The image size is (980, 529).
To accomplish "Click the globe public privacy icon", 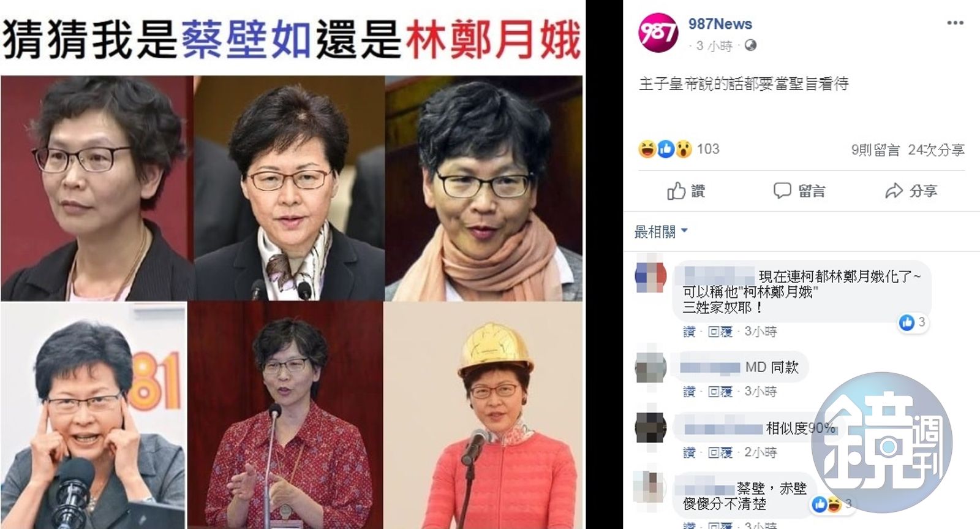I will [750, 46].
